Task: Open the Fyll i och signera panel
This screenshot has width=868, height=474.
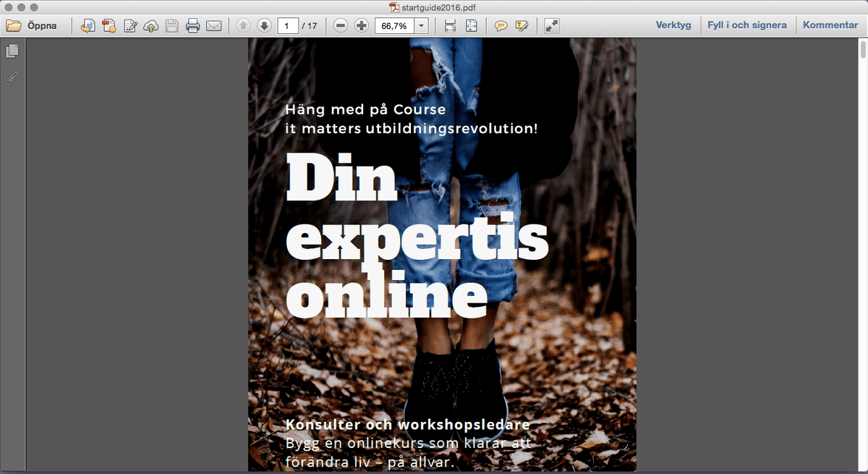Action: (x=747, y=25)
